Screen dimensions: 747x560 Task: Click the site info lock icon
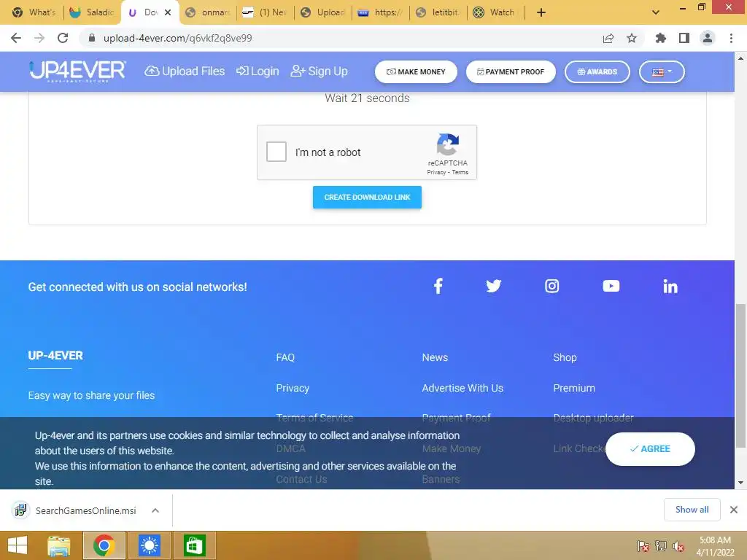point(92,38)
